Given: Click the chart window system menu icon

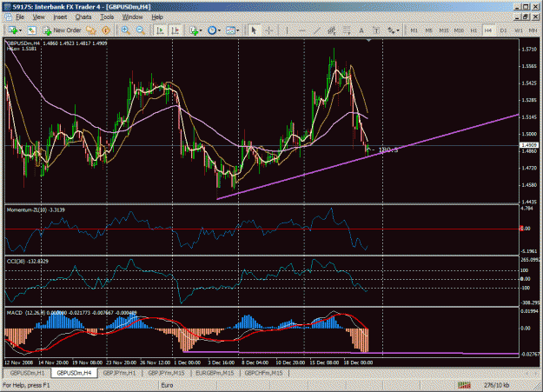Looking at the screenshot, I should click(8, 17).
